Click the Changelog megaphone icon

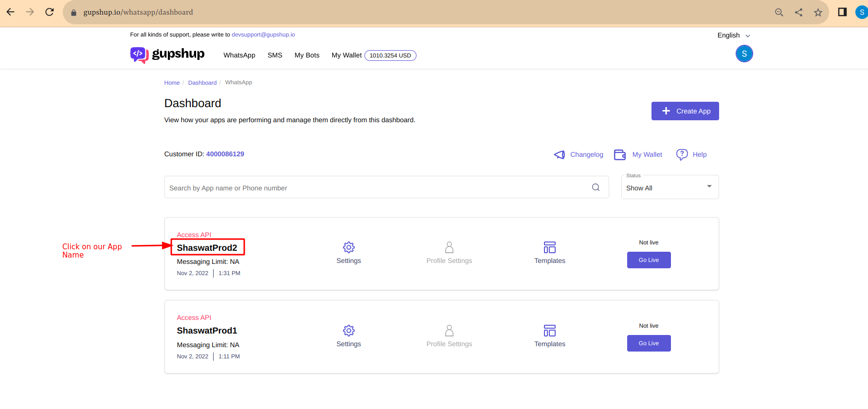[560, 154]
